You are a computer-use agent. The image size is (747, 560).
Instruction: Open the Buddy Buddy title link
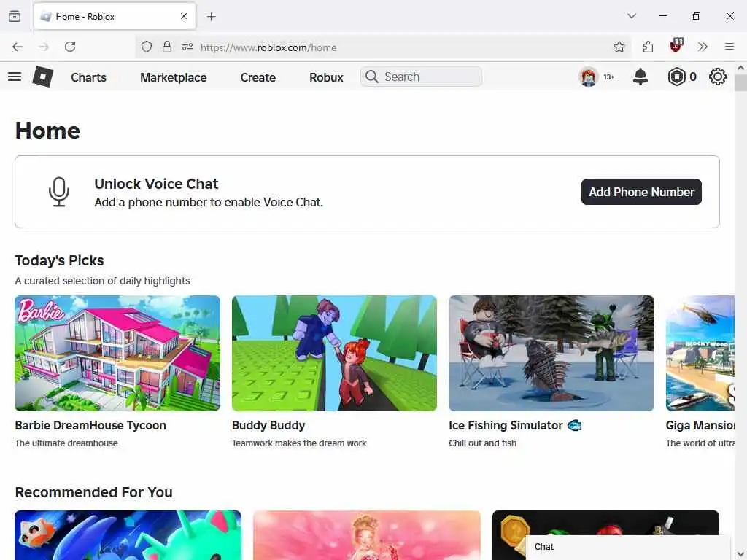click(268, 425)
